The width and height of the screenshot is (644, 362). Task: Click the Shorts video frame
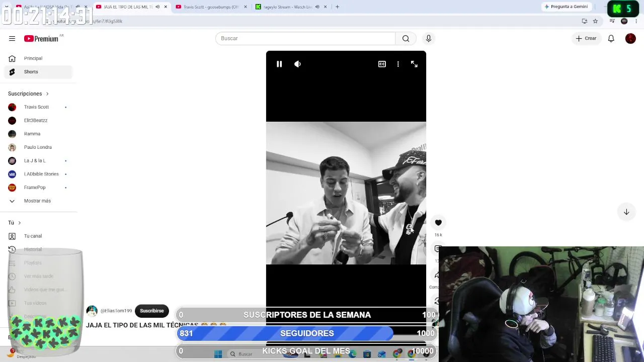(x=346, y=193)
